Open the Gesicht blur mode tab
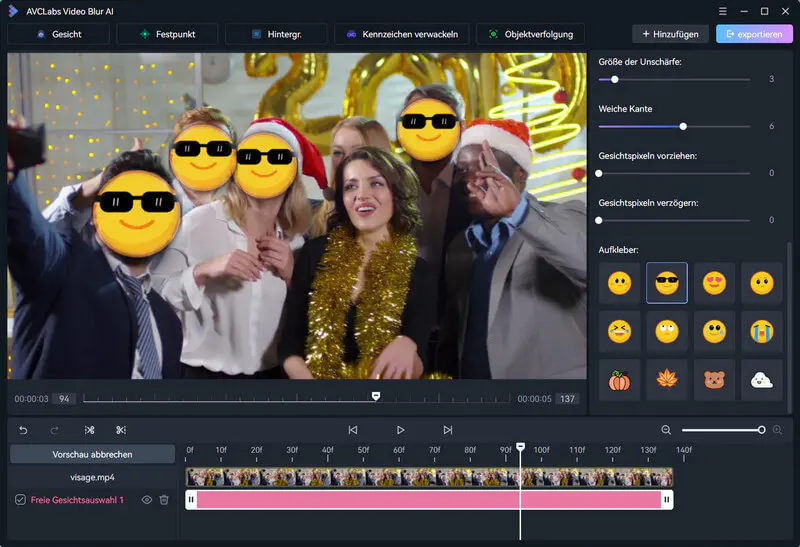 [59, 34]
